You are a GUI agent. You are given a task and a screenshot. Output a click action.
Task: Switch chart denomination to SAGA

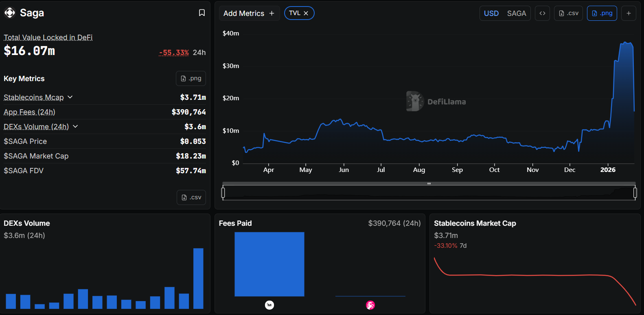[x=516, y=13]
